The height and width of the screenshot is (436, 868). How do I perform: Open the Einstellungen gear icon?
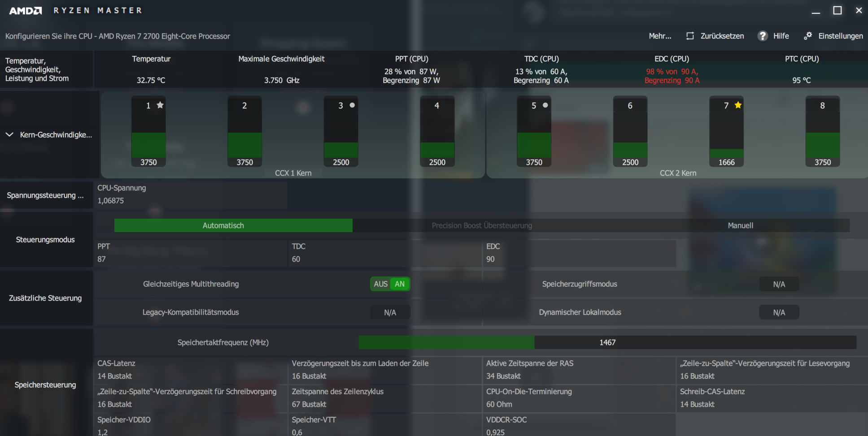pyautogui.click(x=808, y=36)
